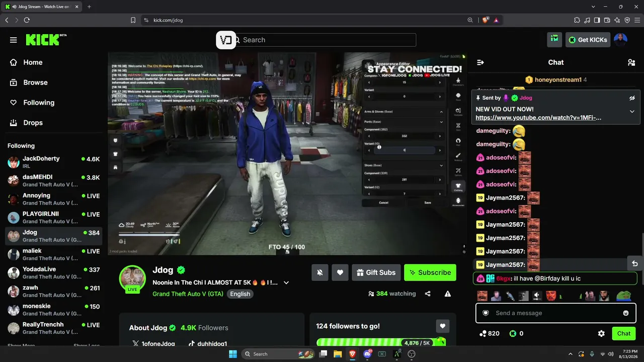644x362 pixels.
Task: Click in the Kick search field
Action: coord(326,40)
